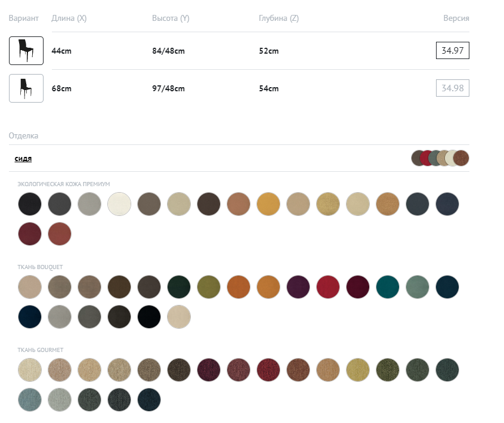The image size is (504, 423).
Task: Click the 84/48cm height value
Action: [x=168, y=51]
